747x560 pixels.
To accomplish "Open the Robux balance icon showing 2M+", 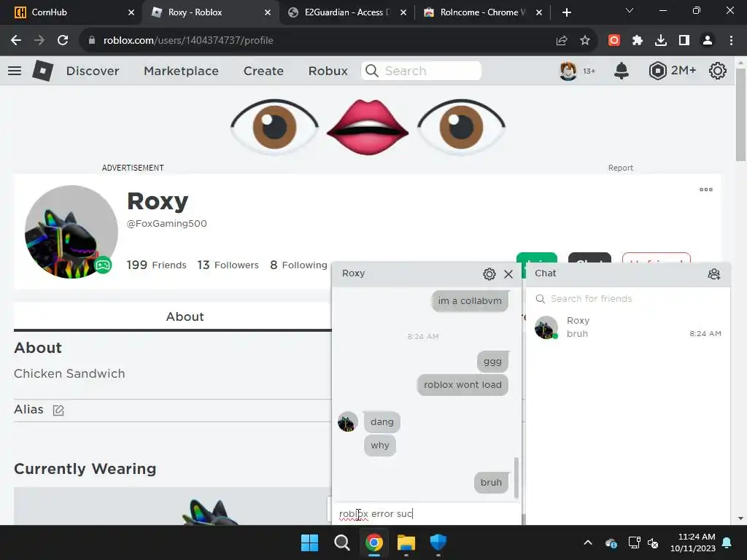I will 657,71.
